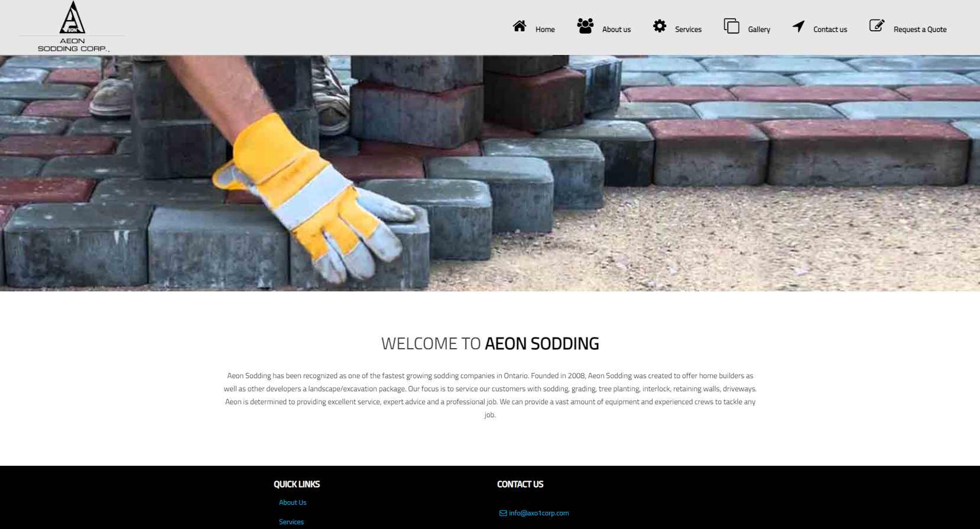
Task: Click the info@axo1corp.com email link
Action: tap(538, 513)
